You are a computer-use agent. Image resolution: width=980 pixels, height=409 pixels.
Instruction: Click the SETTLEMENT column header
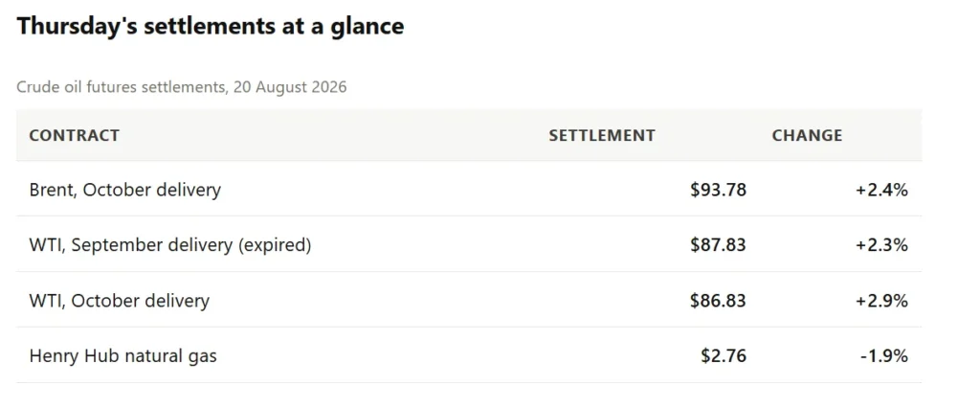(x=602, y=135)
